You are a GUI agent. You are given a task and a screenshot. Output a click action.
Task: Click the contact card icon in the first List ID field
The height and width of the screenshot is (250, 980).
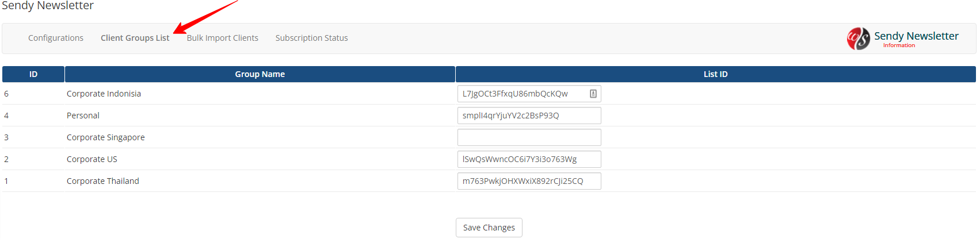click(593, 94)
